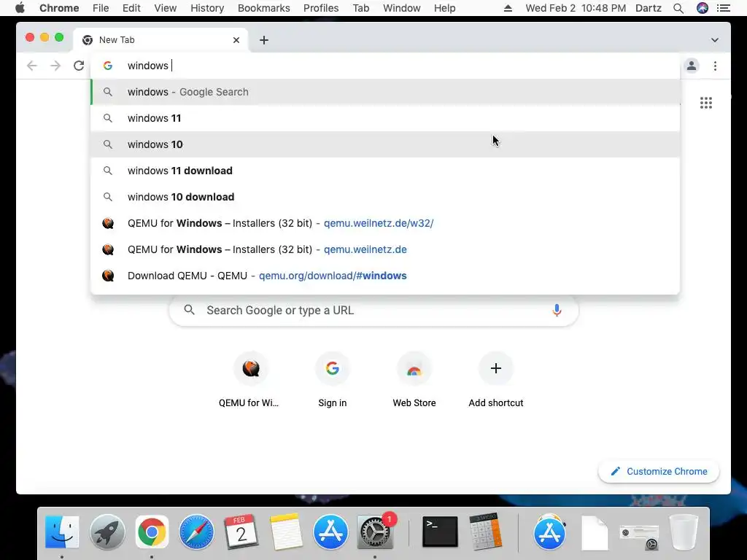Click the date and time in the menu bar

576,8
